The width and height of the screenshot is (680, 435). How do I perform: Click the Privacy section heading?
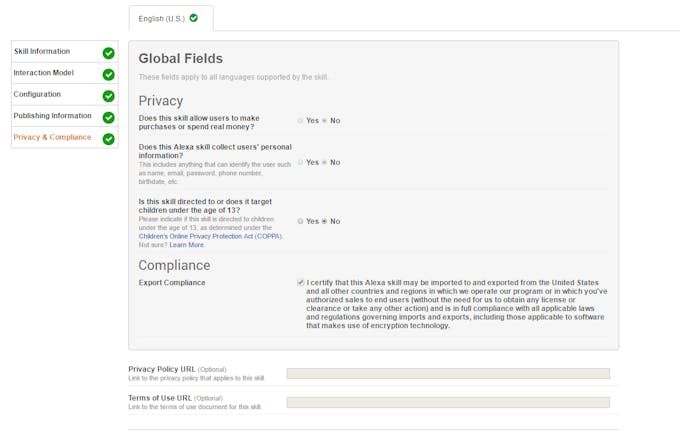pyautogui.click(x=161, y=101)
